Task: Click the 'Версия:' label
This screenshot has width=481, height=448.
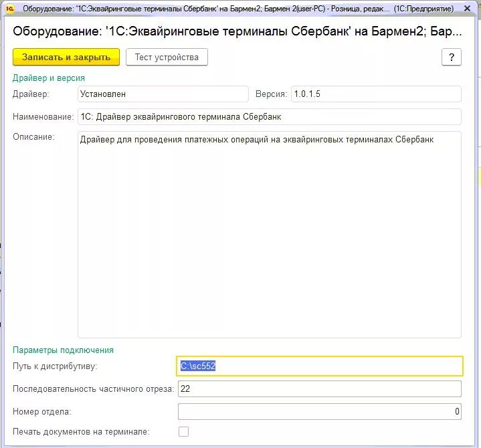Action: pos(272,94)
